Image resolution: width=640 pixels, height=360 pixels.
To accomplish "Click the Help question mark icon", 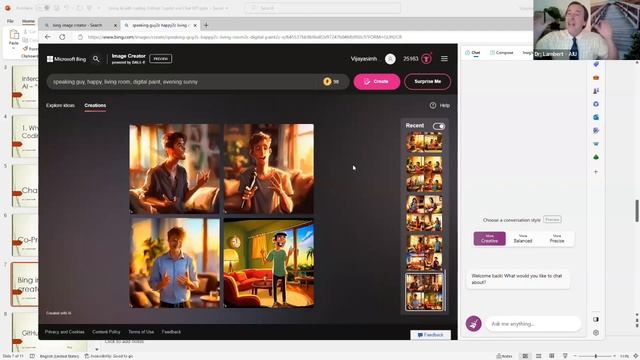I will click(433, 105).
